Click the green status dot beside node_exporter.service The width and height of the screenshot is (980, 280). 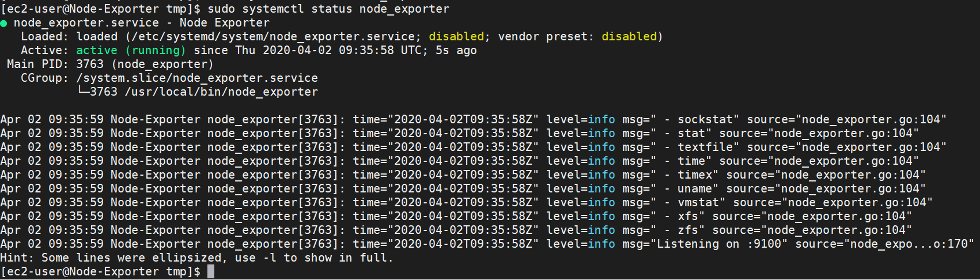point(3,23)
